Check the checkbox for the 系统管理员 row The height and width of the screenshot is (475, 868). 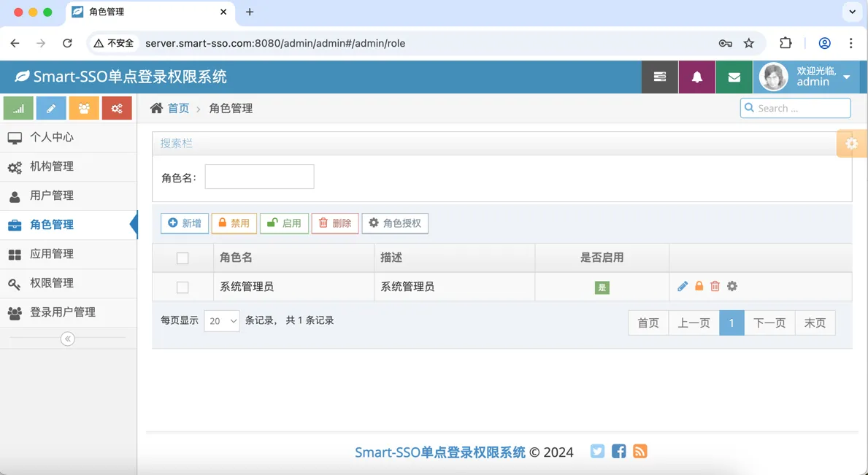183,287
